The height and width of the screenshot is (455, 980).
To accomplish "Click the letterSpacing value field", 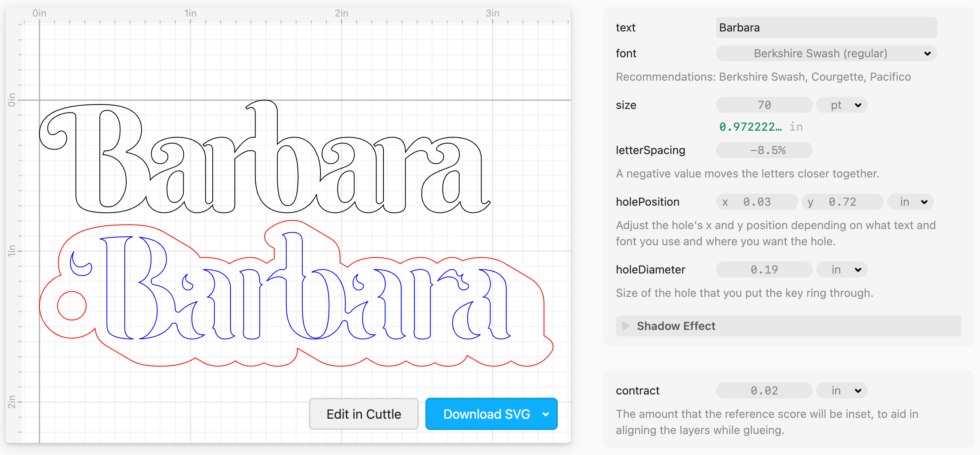I will pyautogui.click(x=764, y=150).
